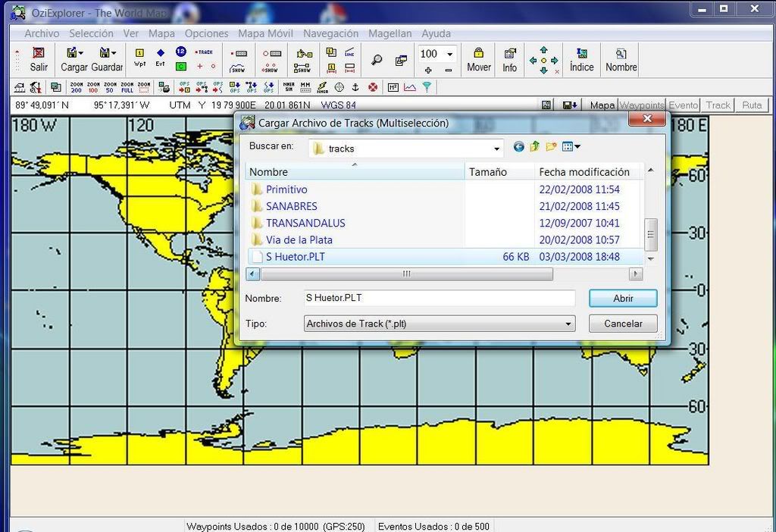Click the horizontal scrollbar in file list
776x532 pixels.
click(406, 274)
